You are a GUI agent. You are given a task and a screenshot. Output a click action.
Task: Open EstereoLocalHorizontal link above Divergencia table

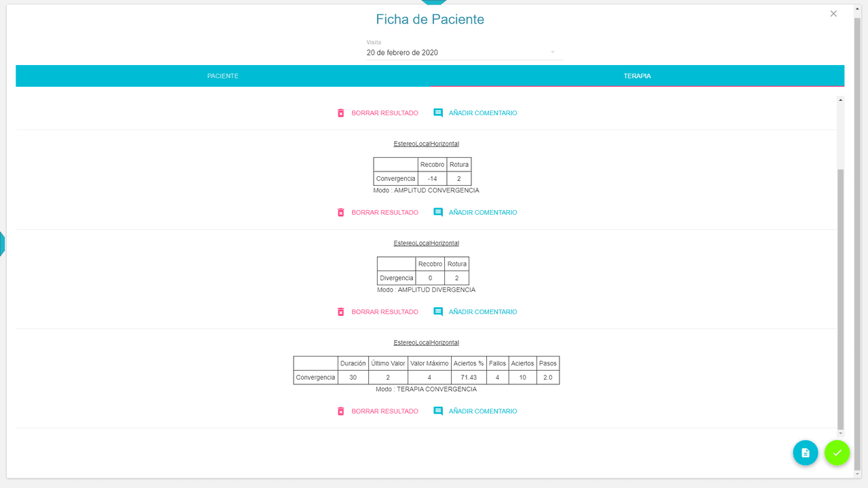coord(427,243)
